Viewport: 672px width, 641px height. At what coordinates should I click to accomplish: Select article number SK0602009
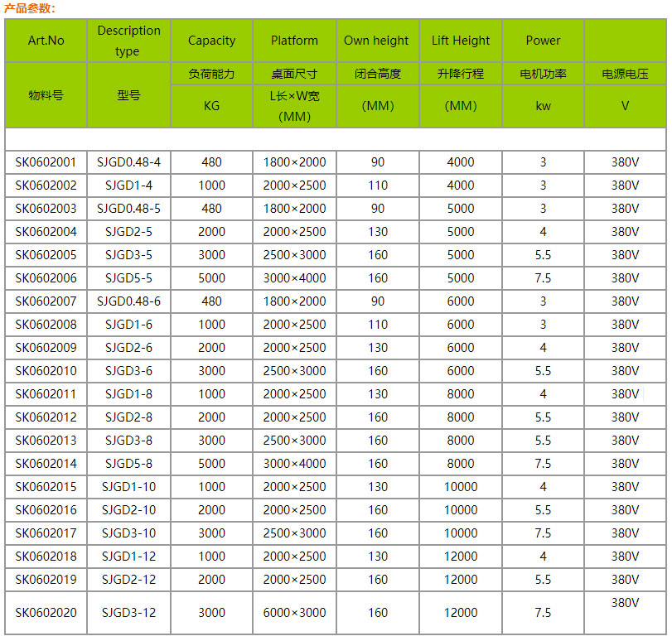click(46, 348)
